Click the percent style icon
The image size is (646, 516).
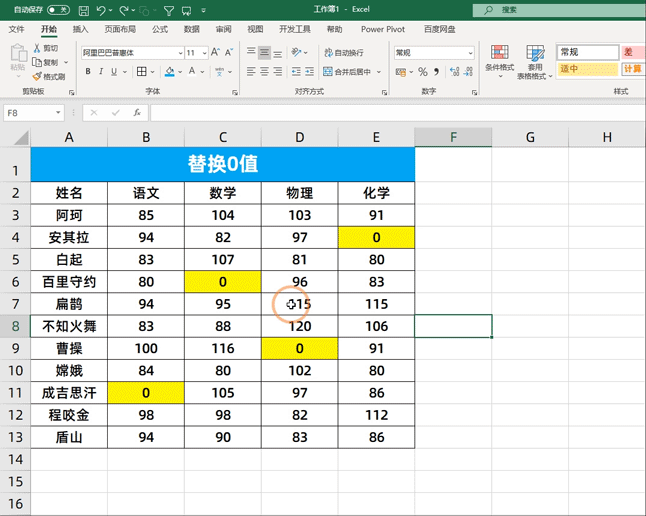tap(423, 72)
